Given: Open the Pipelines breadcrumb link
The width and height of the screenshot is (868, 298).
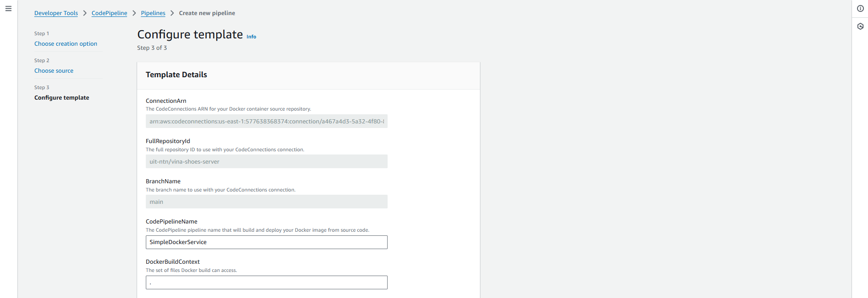Looking at the screenshot, I should click(153, 13).
